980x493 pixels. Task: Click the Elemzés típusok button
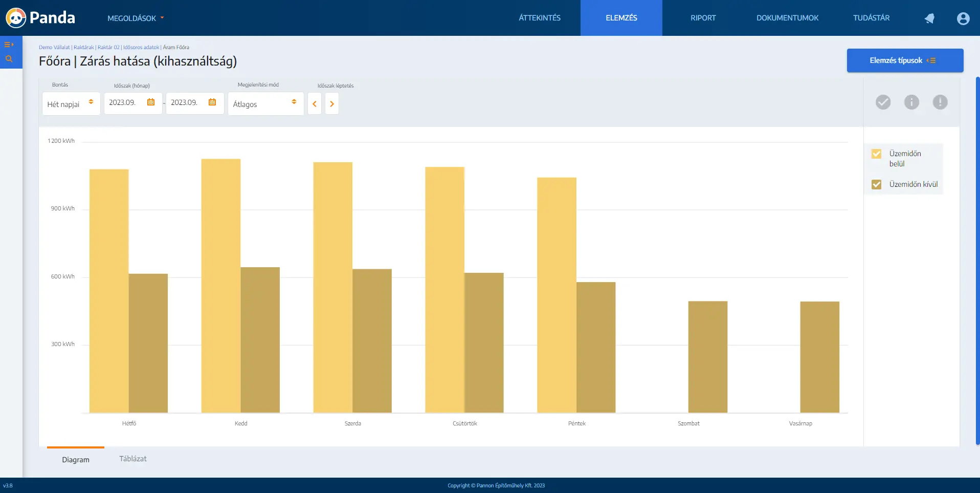tap(905, 60)
